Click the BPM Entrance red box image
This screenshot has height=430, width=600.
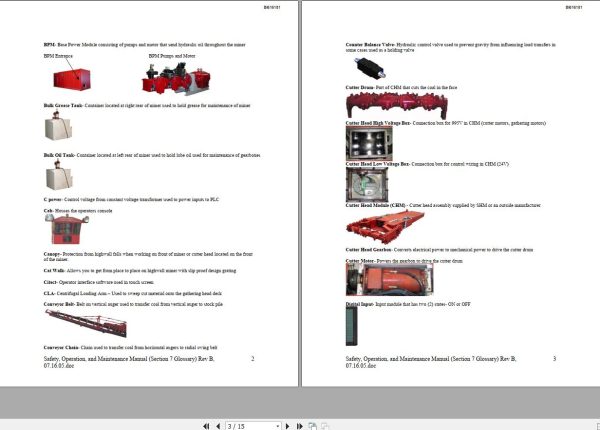[72, 79]
